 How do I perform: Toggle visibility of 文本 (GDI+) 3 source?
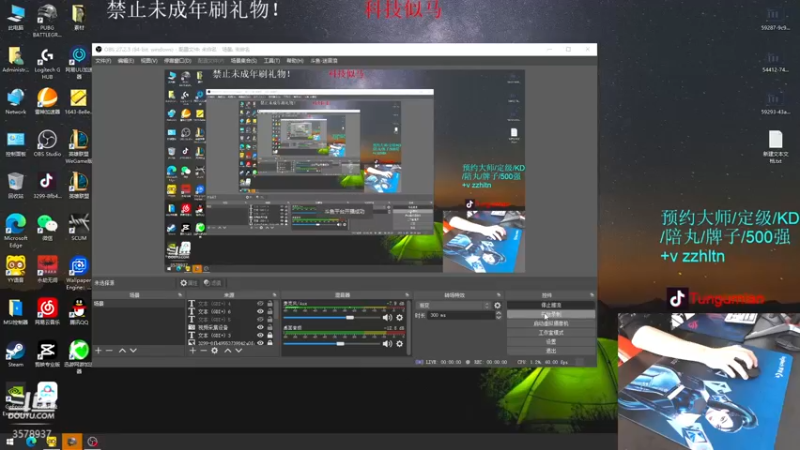(260, 335)
